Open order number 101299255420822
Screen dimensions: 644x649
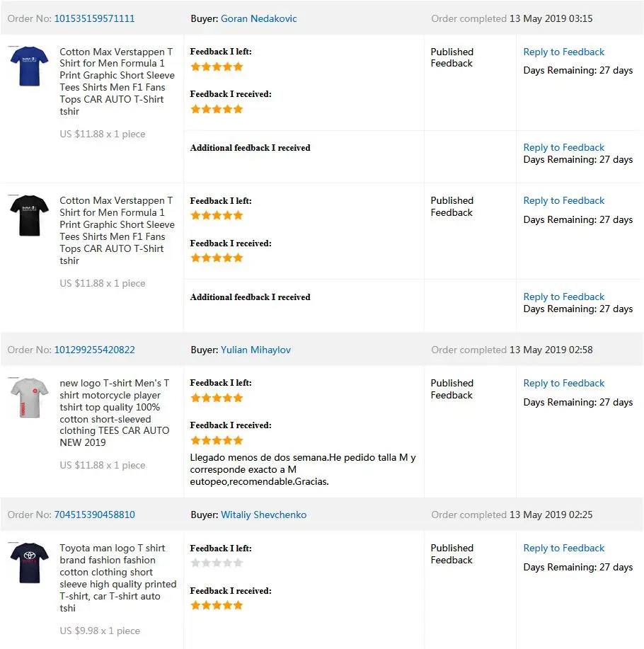point(94,350)
